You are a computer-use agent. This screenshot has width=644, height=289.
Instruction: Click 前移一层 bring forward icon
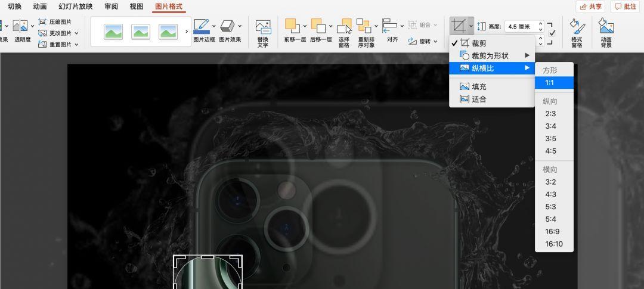[x=292, y=26]
